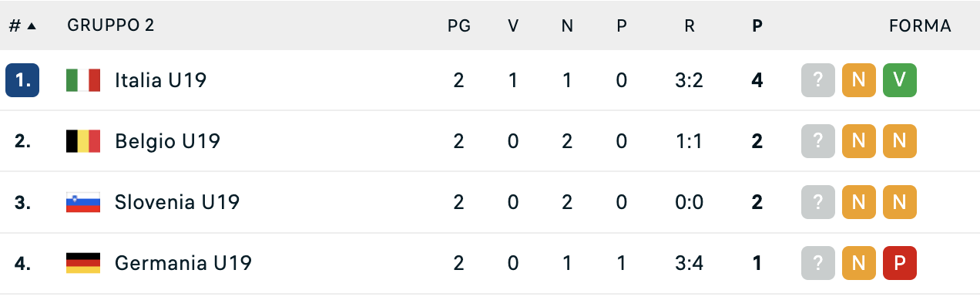980x307 pixels.
Task: Click the blue rank 1 position badge
Action: coord(22,80)
